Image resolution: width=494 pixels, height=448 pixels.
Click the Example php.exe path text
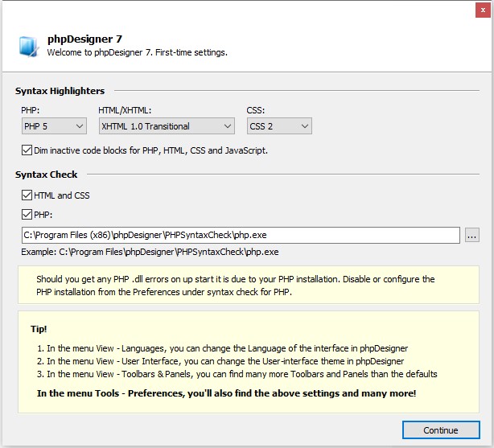pyautogui.click(x=150, y=252)
